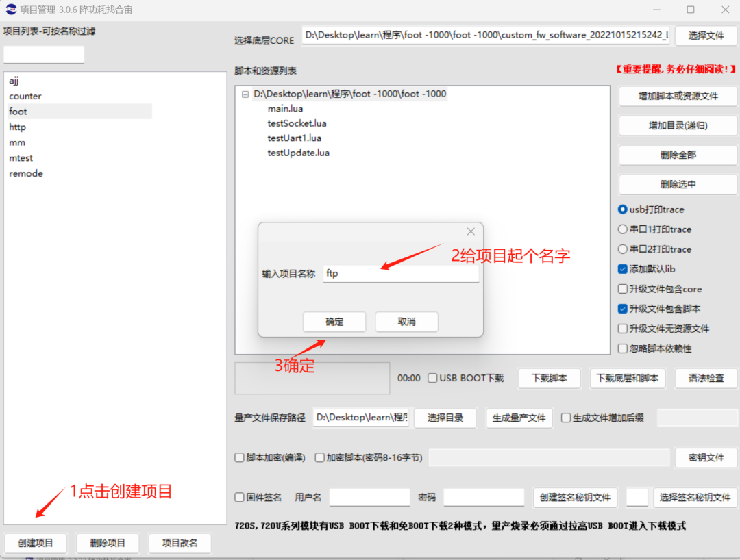Select project counter in list

click(25, 96)
